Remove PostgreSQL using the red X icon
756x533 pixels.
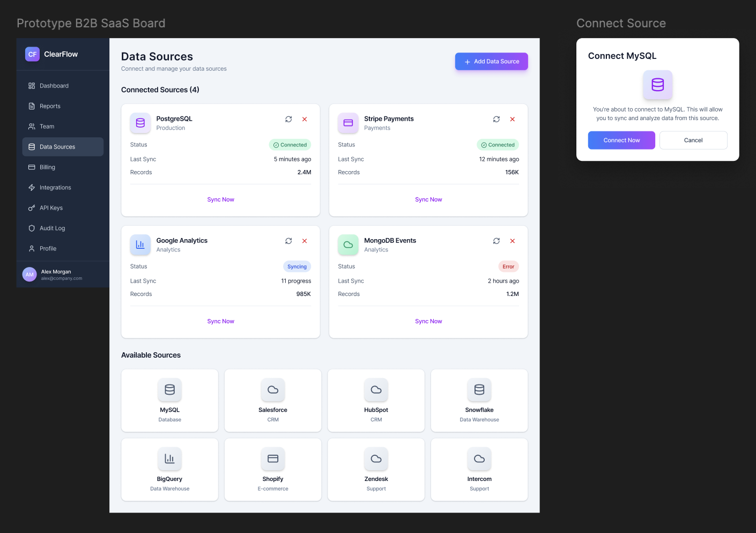pyautogui.click(x=305, y=119)
